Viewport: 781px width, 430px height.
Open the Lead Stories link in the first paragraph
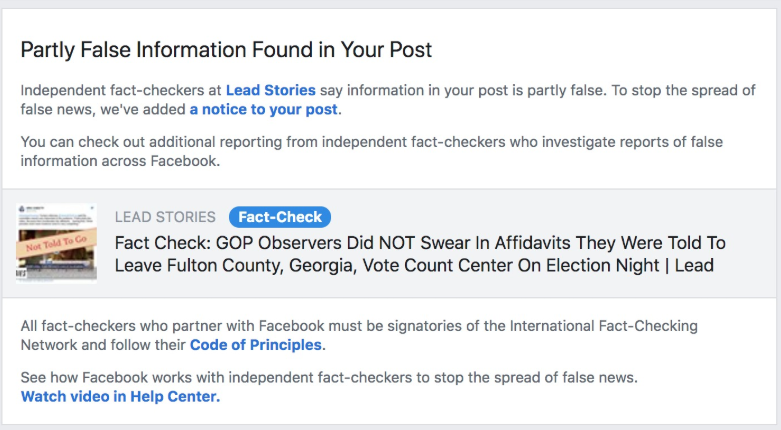tap(270, 90)
